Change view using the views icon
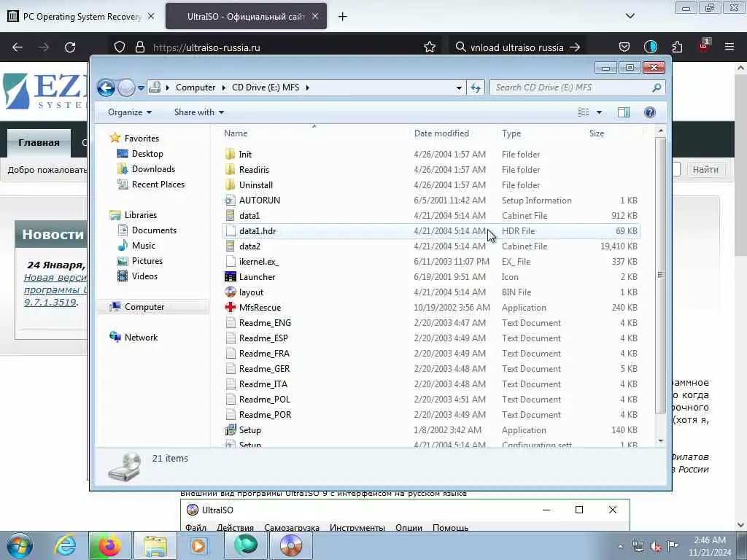Image resolution: width=747 pixels, height=560 pixels. coord(584,112)
